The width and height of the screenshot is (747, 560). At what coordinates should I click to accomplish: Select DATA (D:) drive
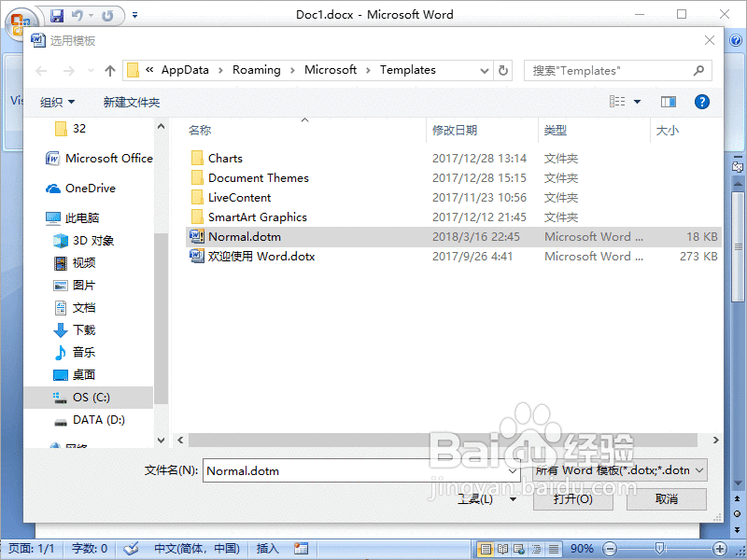click(x=89, y=420)
